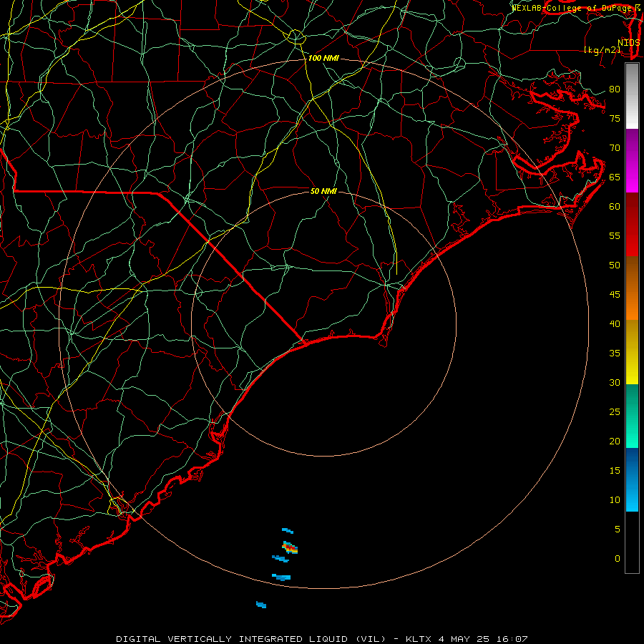
Task: Select the olive-yellow segment of the VIL scale
Action: pos(632,352)
